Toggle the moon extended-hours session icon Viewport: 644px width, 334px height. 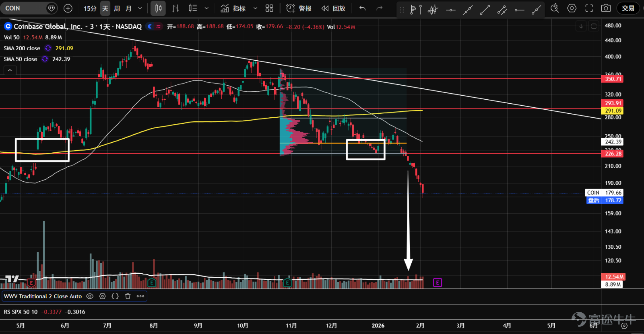click(x=150, y=27)
